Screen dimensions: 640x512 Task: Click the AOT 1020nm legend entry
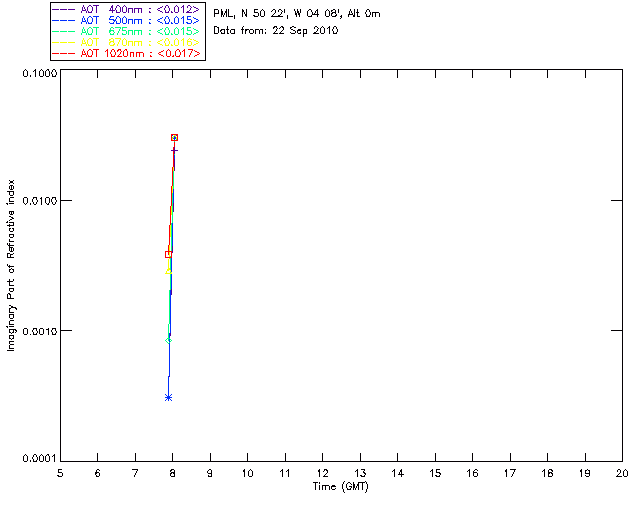click(127, 53)
